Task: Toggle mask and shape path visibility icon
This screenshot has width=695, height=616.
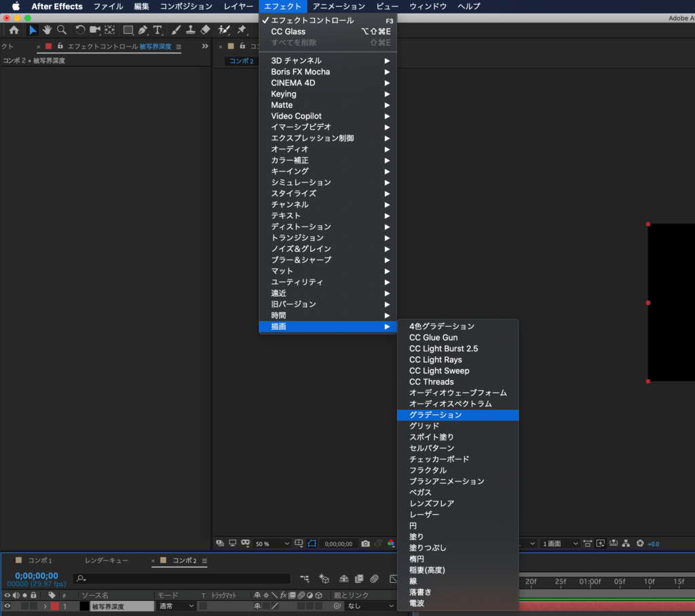Action: point(312,543)
